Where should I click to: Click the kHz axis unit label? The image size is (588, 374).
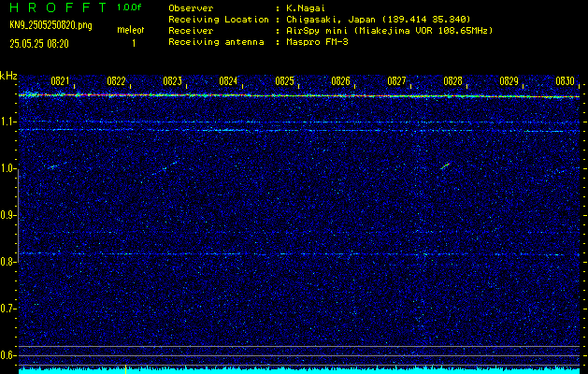tap(8, 76)
